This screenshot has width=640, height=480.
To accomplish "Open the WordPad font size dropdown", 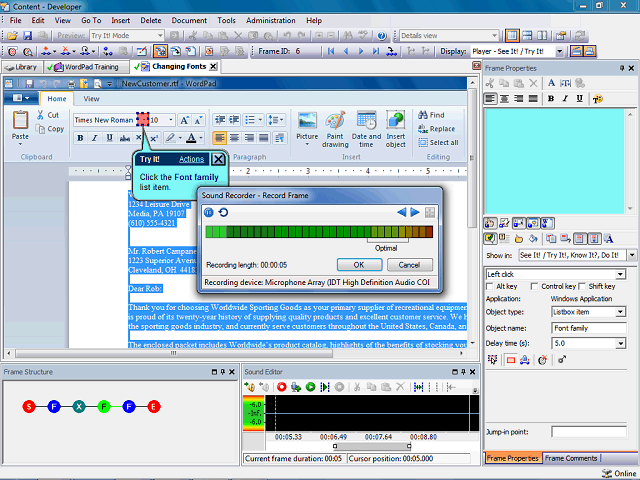I will (171, 120).
